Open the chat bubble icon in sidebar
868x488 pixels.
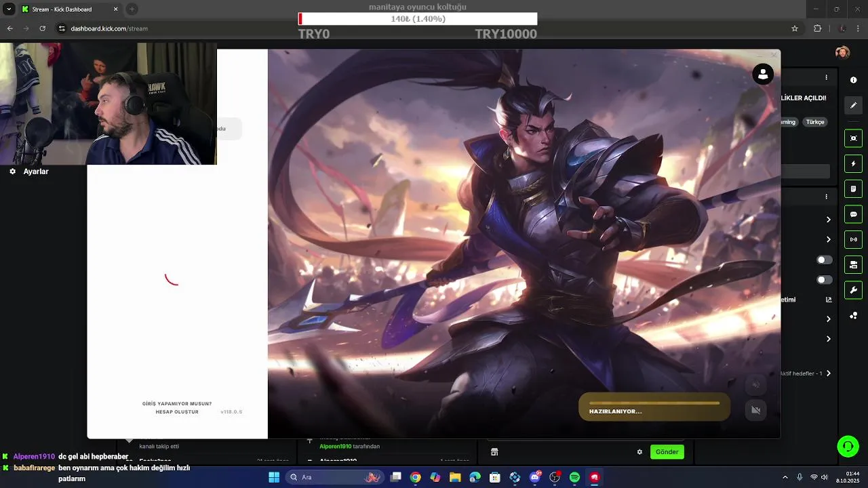[853, 214]
